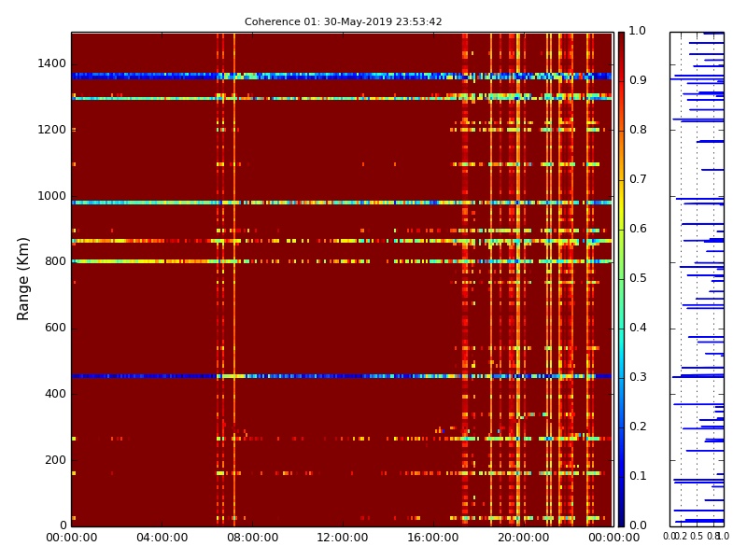The image size is (747, 560).
Task: Click the '12:00:00' time tick label
Action: tap(343, 538)
